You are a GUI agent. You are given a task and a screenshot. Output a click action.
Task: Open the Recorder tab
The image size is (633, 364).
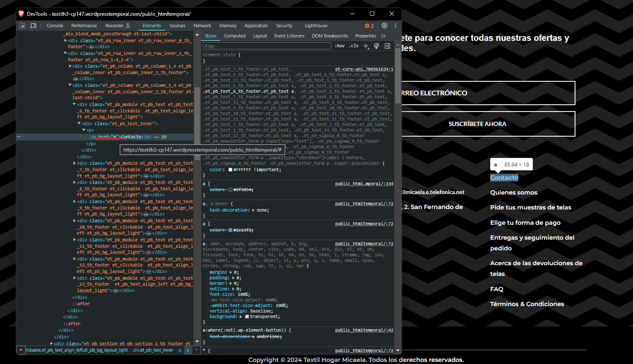pos(118,26)
